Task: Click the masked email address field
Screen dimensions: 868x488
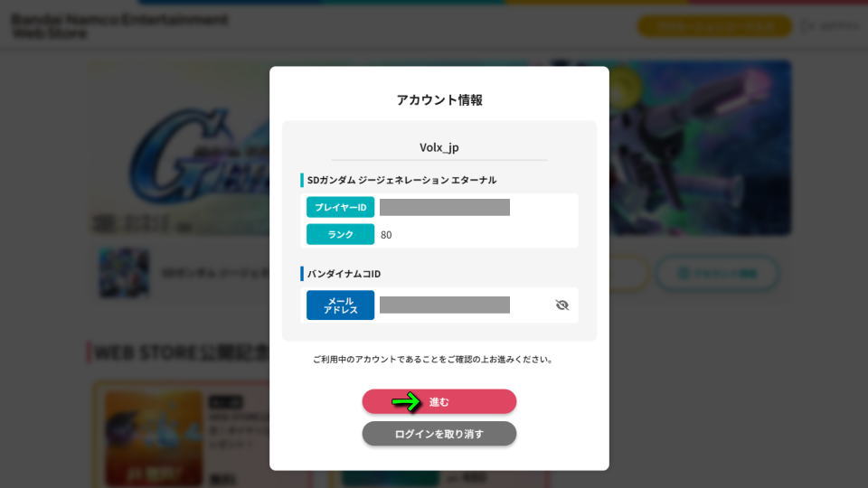Action: coord(445,305)
